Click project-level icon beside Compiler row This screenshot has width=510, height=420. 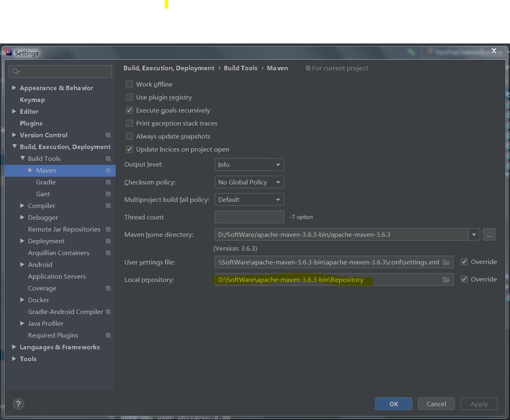pos(108,206)
